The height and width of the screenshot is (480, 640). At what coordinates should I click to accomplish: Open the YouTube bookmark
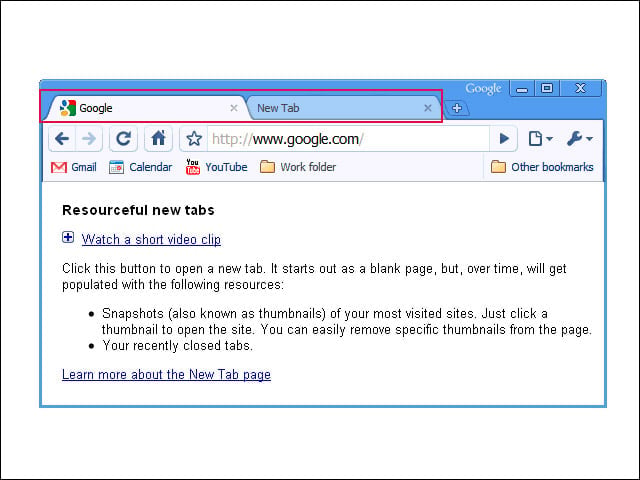click(x=216, y=167)
